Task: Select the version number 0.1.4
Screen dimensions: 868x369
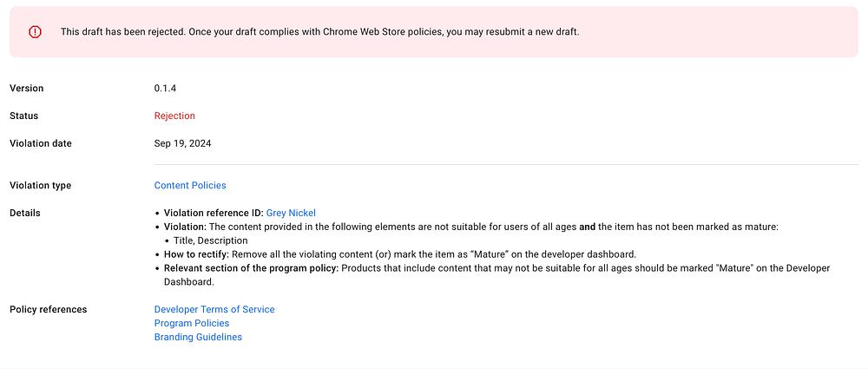Action: pos(165,88)
